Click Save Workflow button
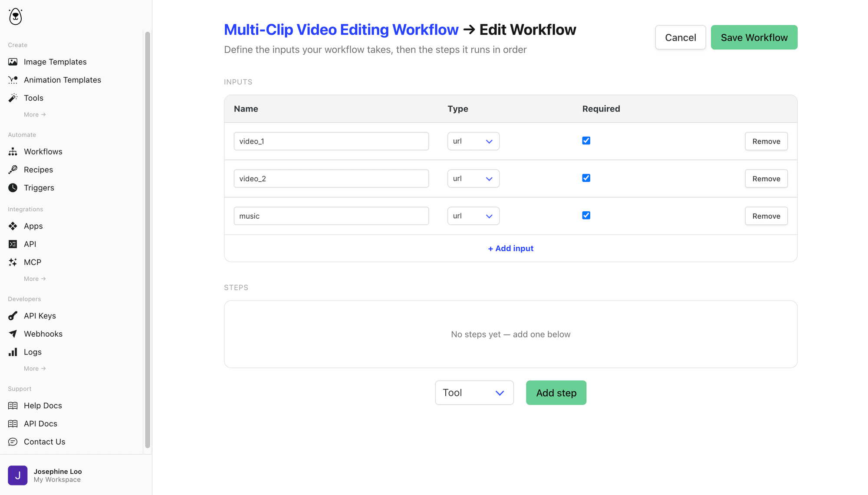 (754, 37)
